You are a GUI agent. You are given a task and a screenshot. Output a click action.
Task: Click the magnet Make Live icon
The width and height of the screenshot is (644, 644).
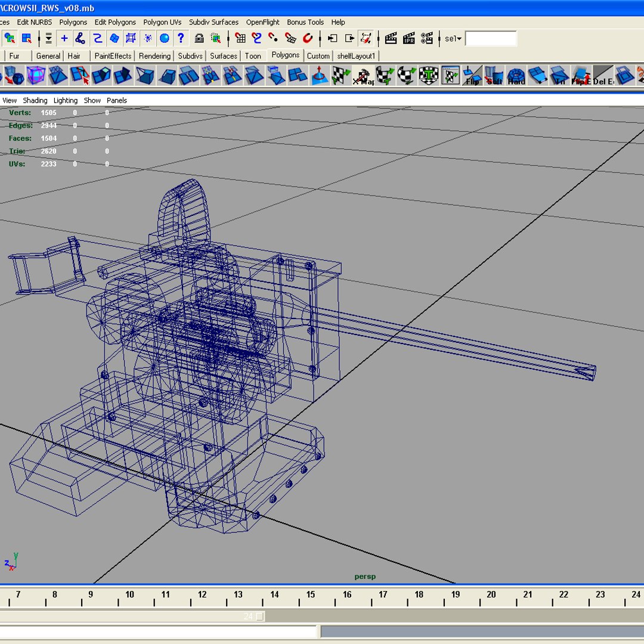(308, 39)
